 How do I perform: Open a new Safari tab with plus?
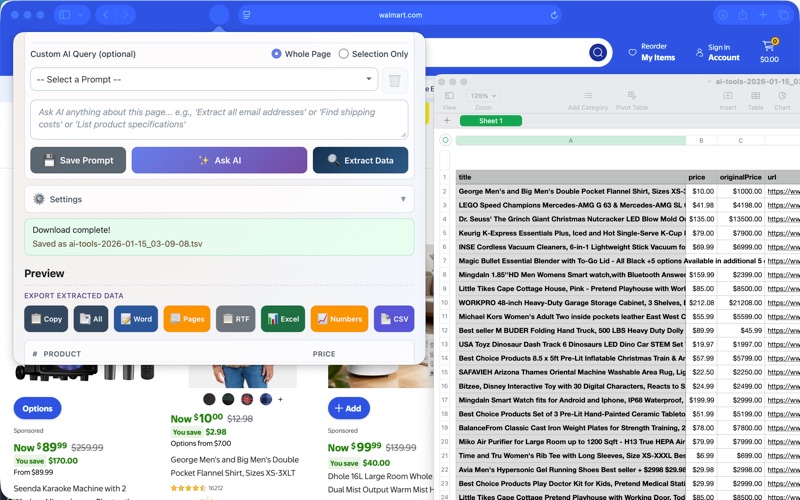pos(763,15)
